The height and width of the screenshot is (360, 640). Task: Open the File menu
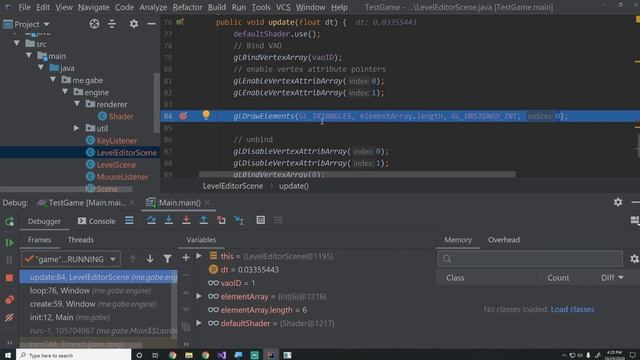click(24, 7)
